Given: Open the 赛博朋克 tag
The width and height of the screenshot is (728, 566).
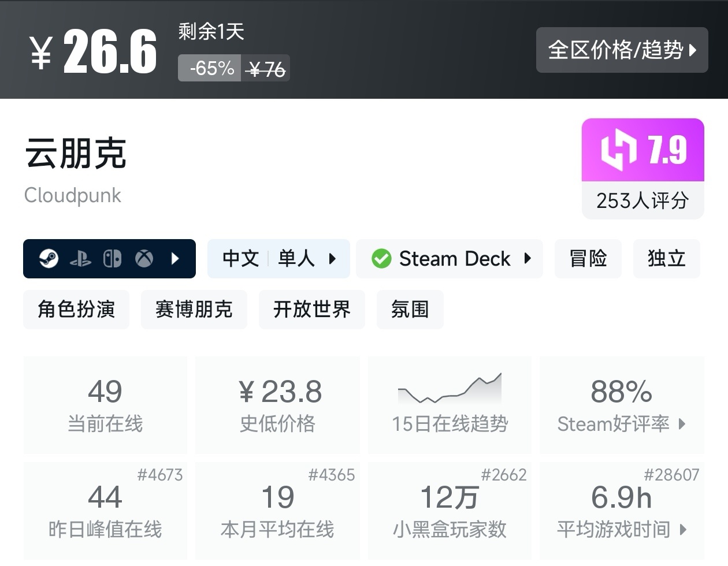Looking at the screenshot, I should tap(194, 310).
